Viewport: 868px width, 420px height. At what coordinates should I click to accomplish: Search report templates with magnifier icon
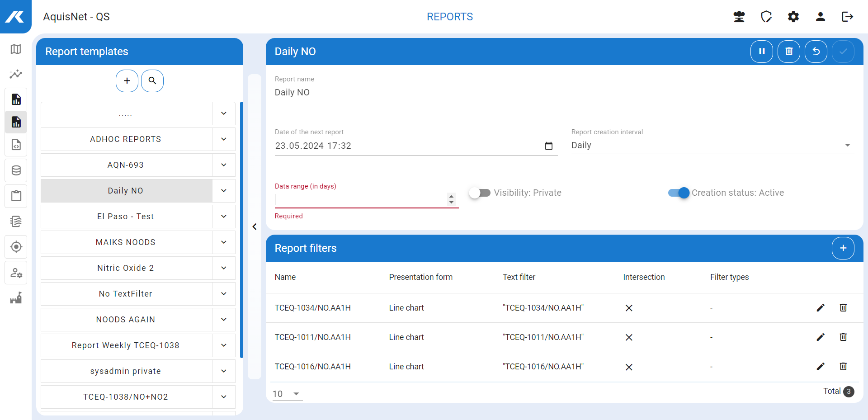pyautogui.click(x=152, y=81)
